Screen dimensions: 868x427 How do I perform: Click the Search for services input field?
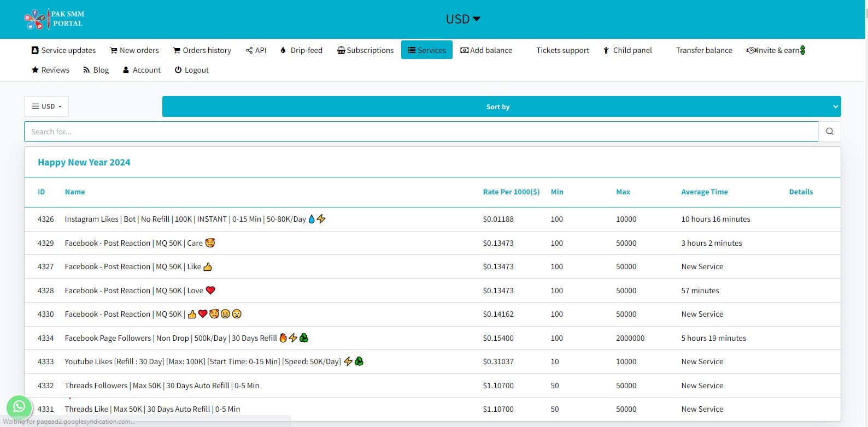pos(421,132)
